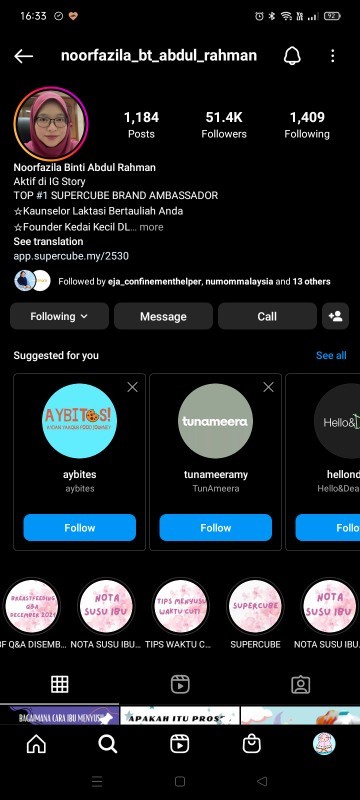Open your own profile avatar in bottom bar

[x=324, y=744]
